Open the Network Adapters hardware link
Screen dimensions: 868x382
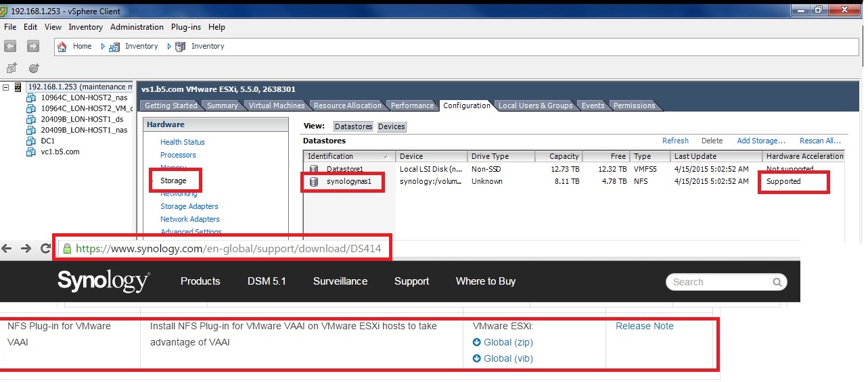tap(190, 219)
